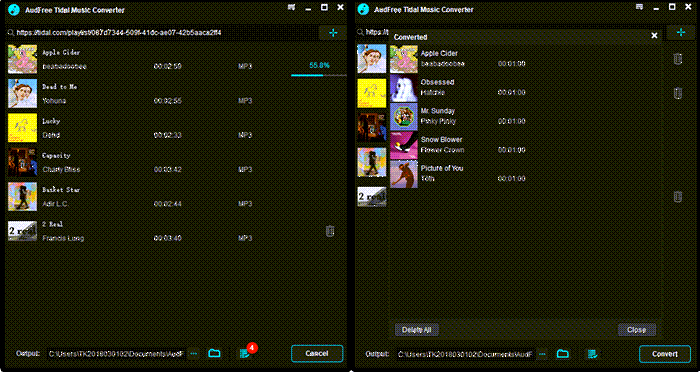This screenshot has height=372, width=700.
Task: Open the menu icon in left title bar
Action: [x=292, y=8]
